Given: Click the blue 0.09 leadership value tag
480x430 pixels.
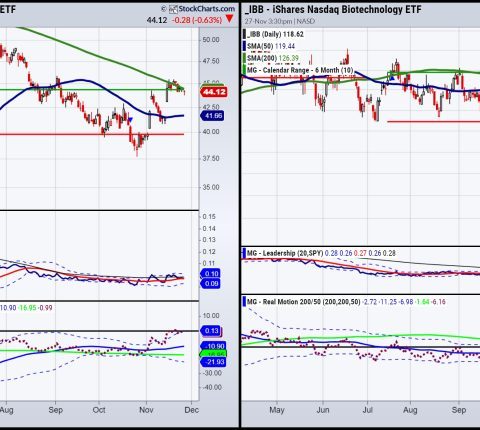Looking at the screenshot, I should pyautogui.click(x=210, y=284).
